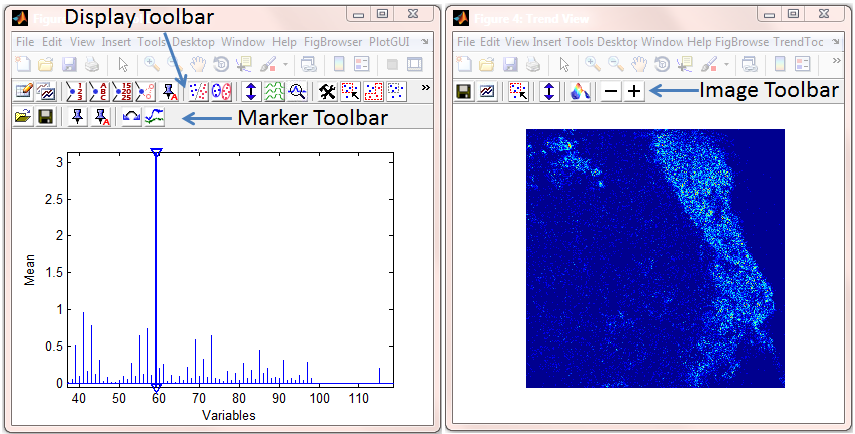Toggle the pan hand tool in Trend View
Viewport: 855px width, 434px height.
tap(640, 63)
